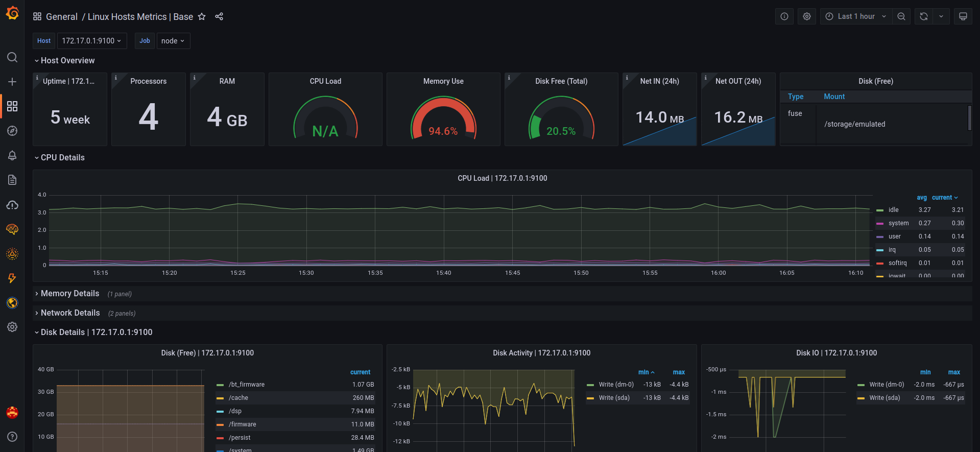Open the Alerting bell icon
Image resolution: width=980 pixels, height=452 pixels.
(x=12, y=155)
